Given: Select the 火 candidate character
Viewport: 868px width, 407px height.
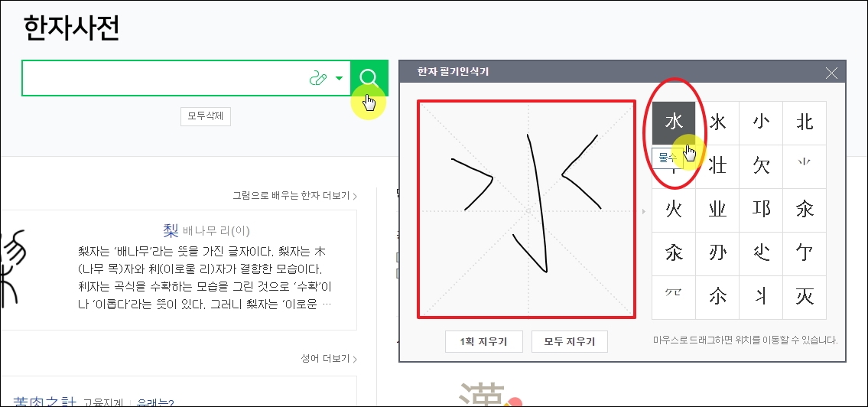Looking at the screenshot, I should click(x=674, y=210).
